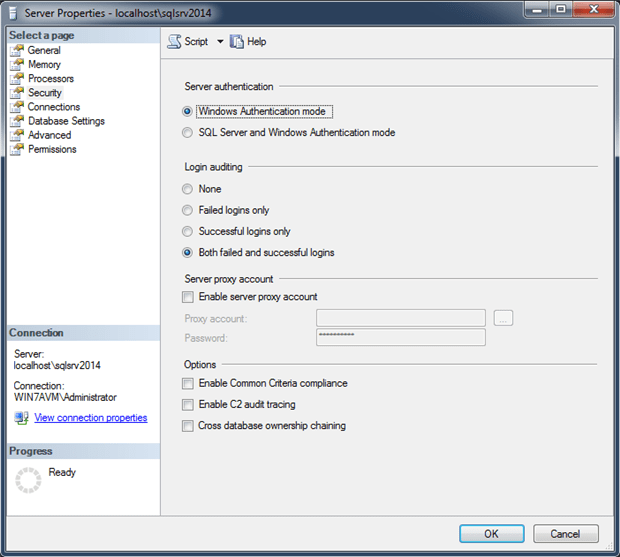
Task: Click server name localhost\sqlsrv2014 text
Action: coord(57,366)
